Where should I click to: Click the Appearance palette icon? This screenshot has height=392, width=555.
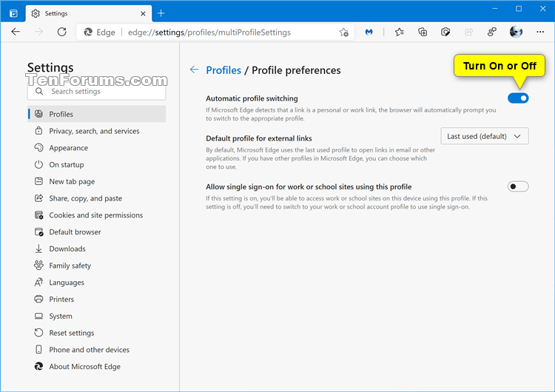[38, 147]
